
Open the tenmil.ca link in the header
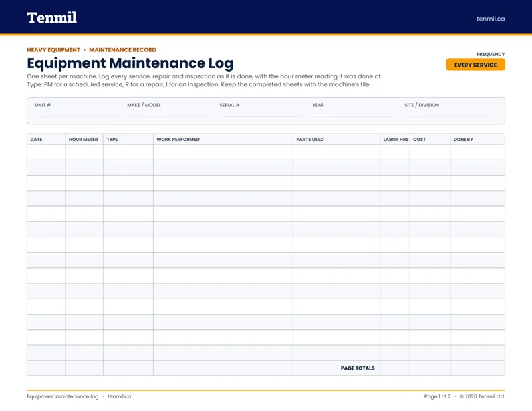[x=491, y=19]
